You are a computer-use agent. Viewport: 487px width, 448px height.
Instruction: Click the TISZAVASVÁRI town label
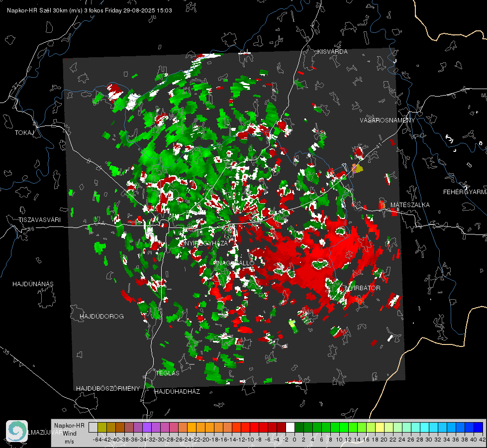pos(39,220)
